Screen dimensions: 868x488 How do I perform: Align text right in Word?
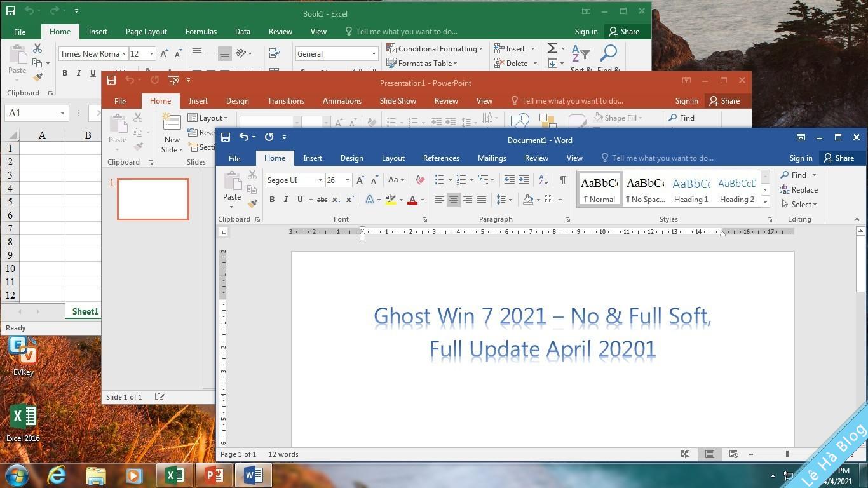tap(468, 200)
